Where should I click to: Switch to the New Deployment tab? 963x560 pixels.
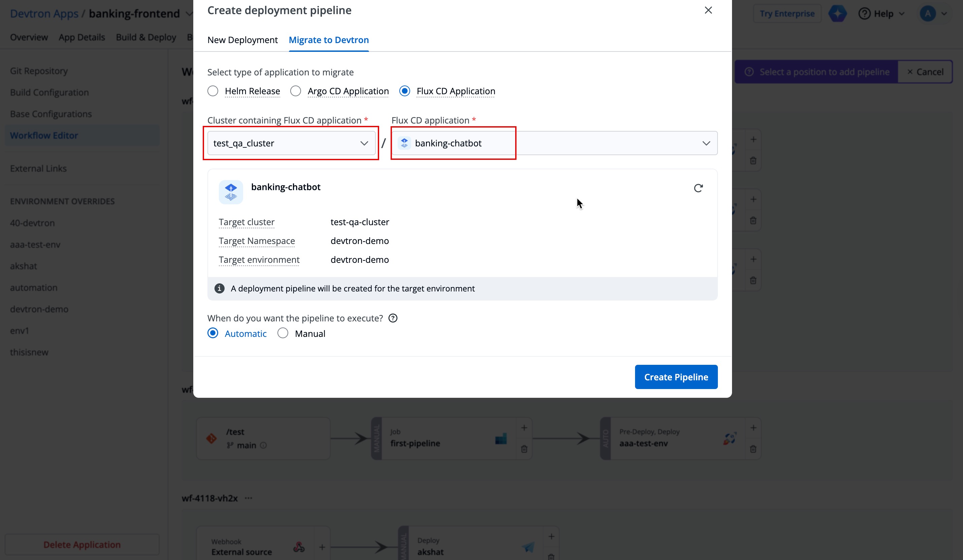tap(242, 40)
